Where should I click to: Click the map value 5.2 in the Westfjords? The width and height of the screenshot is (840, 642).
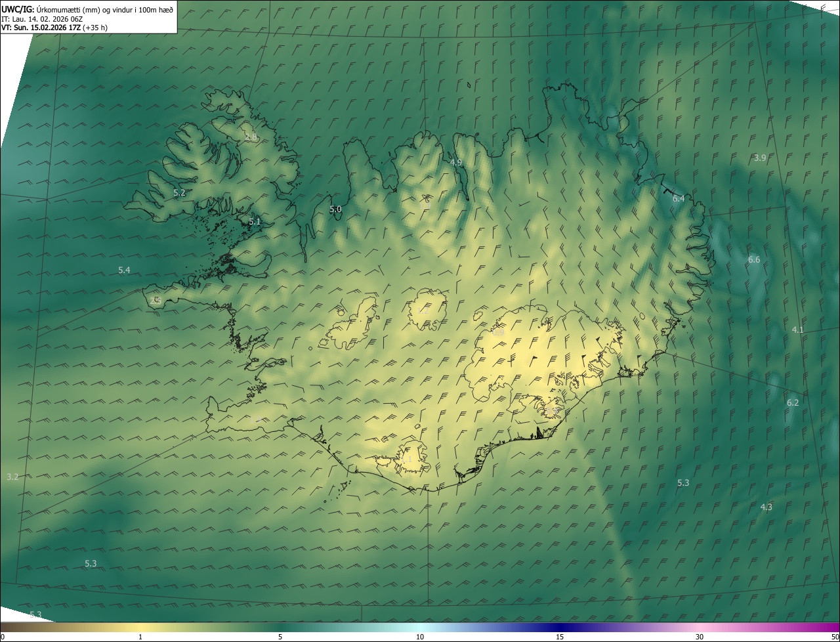179,193
